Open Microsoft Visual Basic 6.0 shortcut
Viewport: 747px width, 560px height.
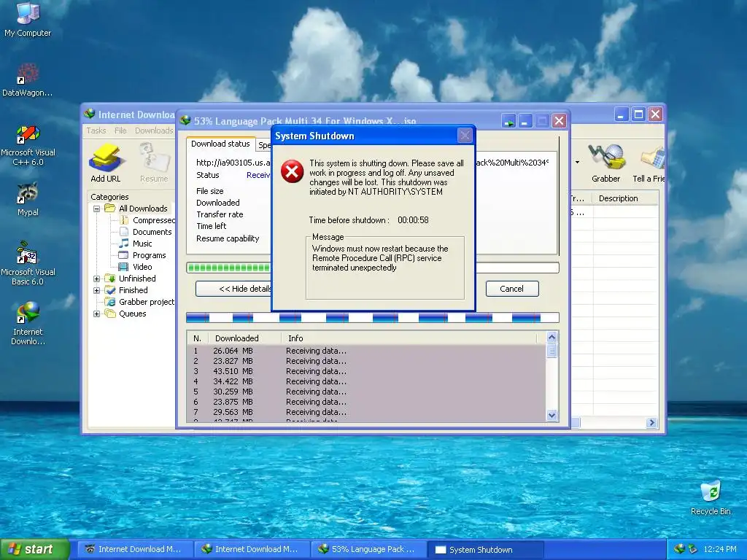(x=28, y=263)
